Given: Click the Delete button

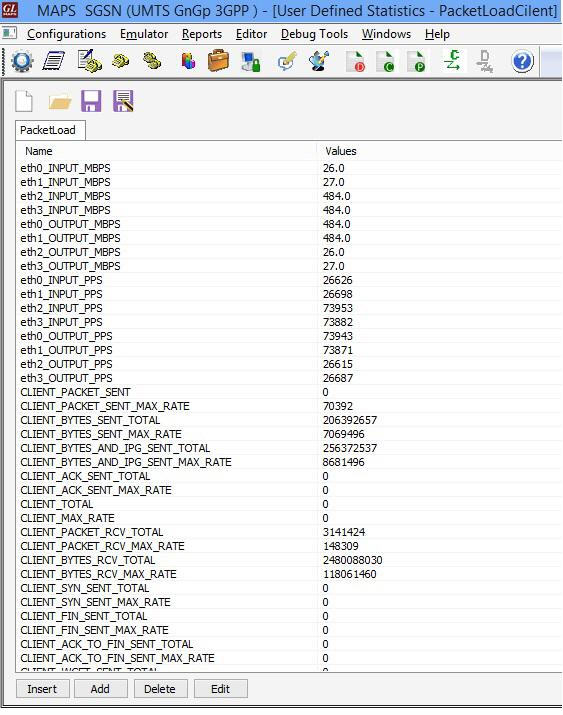Looking at the screenshot, I should [x=160, y=689].
